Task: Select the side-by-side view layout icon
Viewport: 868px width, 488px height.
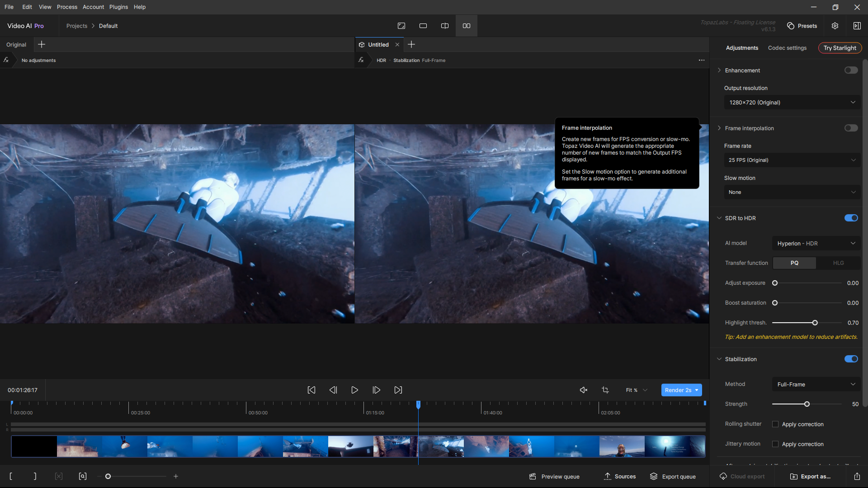Action: tap(467, 26)
